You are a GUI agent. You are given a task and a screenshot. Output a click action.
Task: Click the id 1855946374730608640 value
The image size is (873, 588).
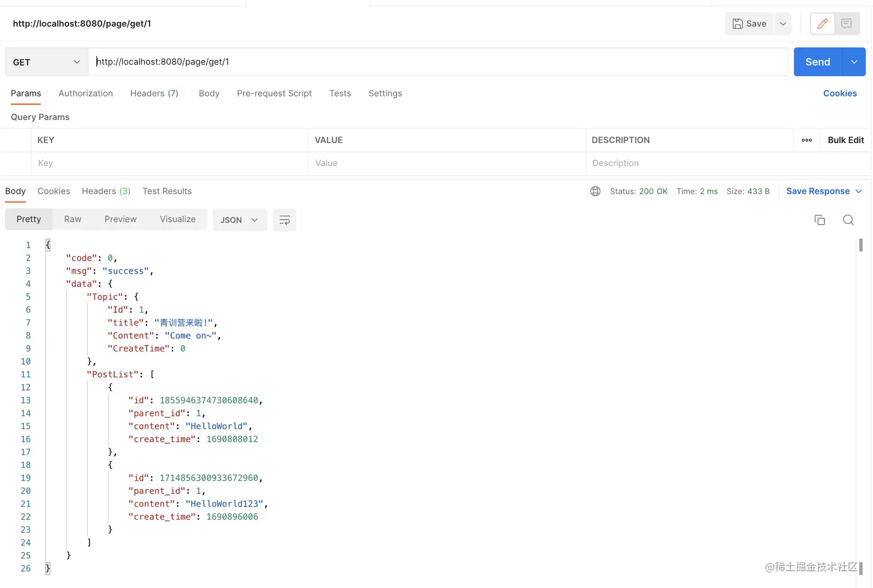[209, 400]
